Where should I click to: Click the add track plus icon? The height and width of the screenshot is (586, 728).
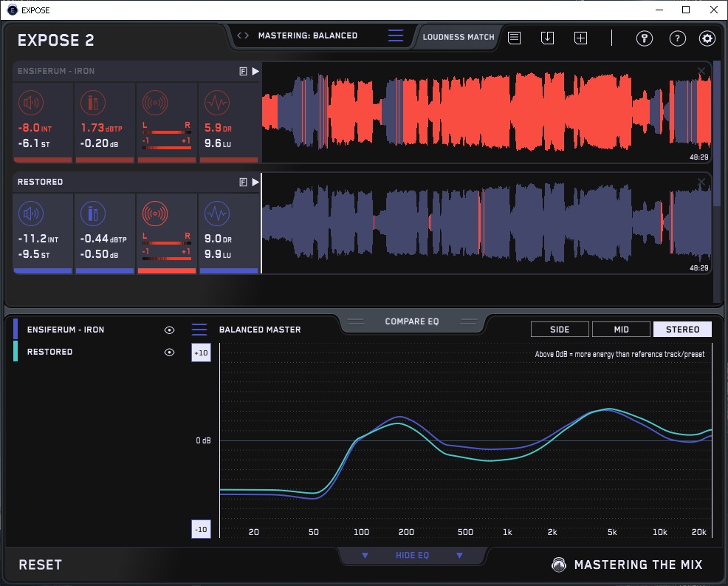580,38
